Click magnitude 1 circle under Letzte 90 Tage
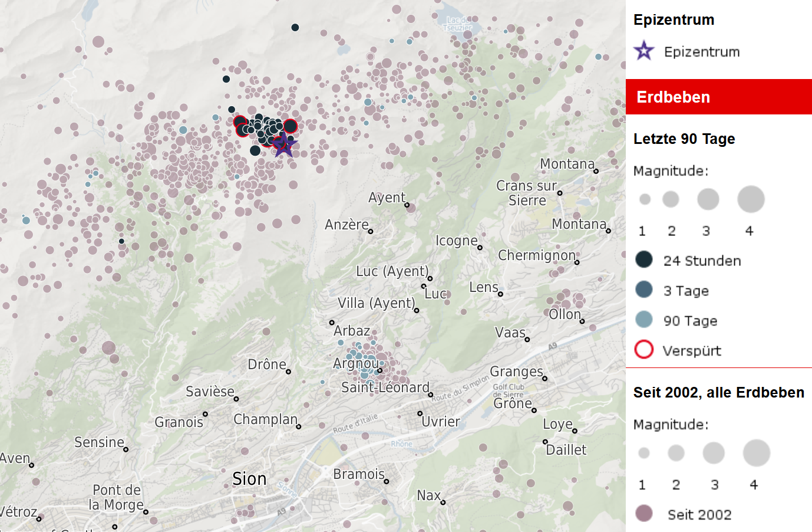This screenshot has width=812, height=532. click(645, 199)
